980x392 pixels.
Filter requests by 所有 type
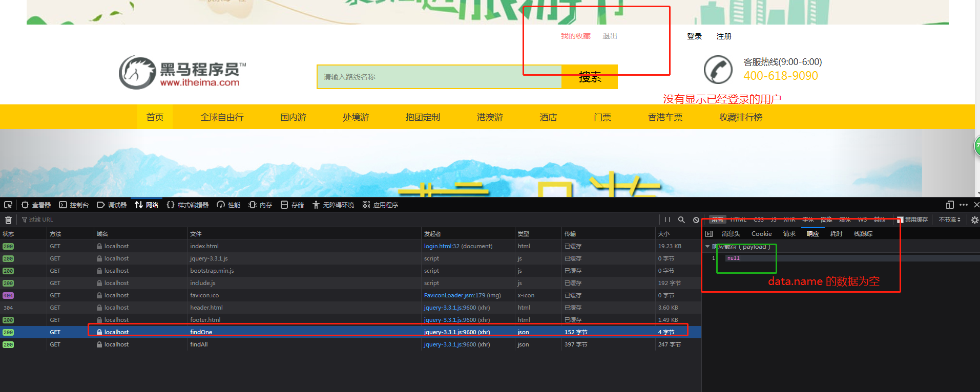[x=717, y=220]
